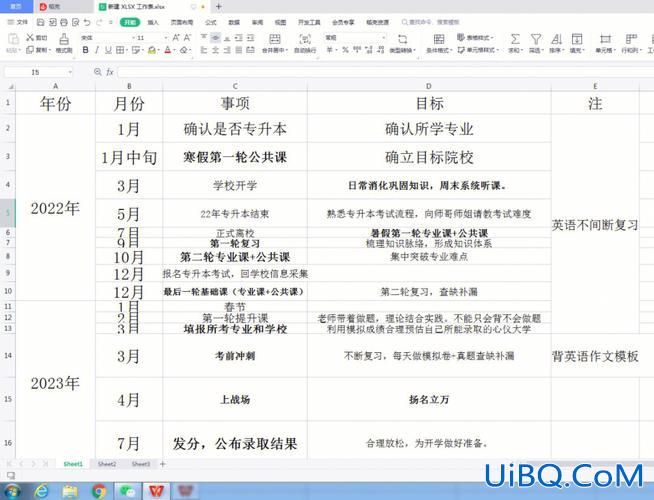
Task: Click the Fill down icon
Action: (x=577, y=39)
